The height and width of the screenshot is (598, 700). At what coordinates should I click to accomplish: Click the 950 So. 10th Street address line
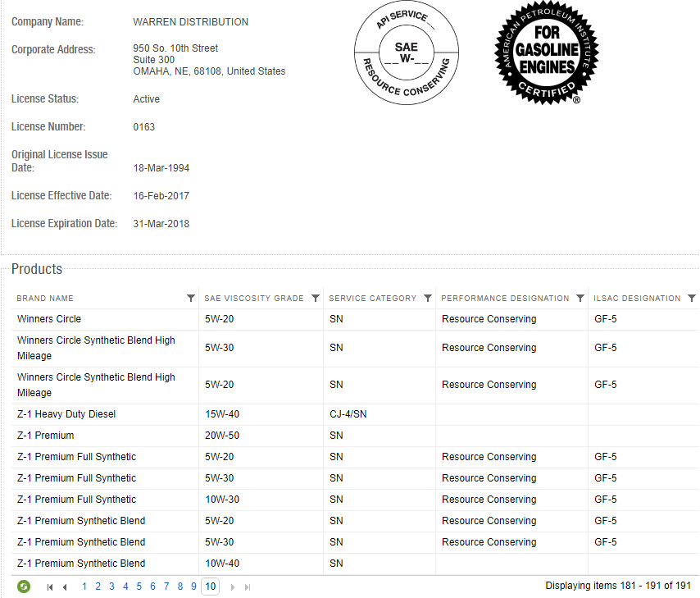(x=175, y=48)
